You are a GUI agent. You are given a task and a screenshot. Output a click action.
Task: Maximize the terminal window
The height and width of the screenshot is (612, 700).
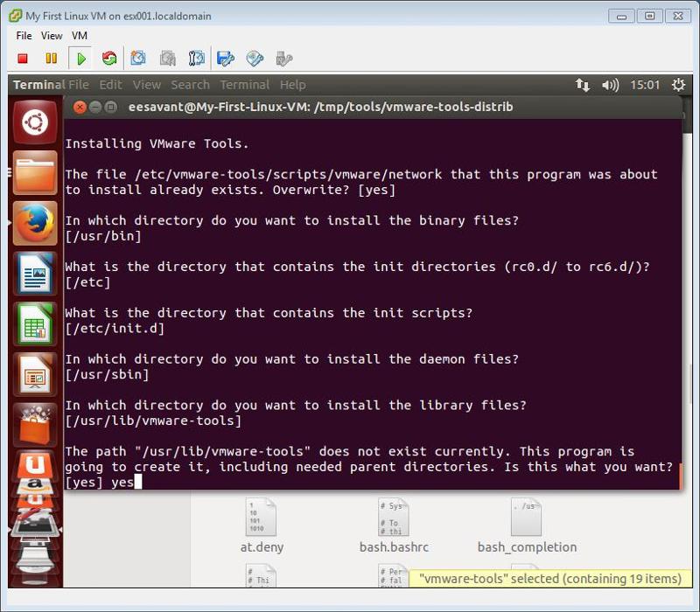[111, 107]
